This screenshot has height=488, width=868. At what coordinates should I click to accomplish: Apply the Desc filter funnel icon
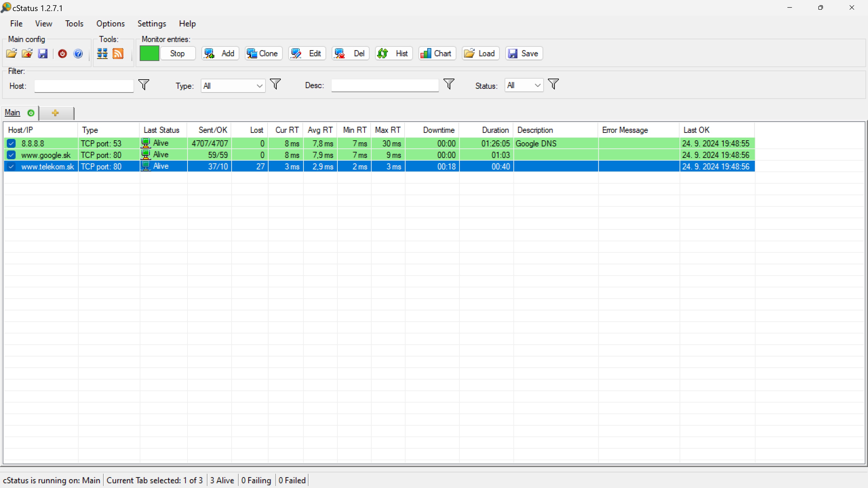(x=449, y=84)
